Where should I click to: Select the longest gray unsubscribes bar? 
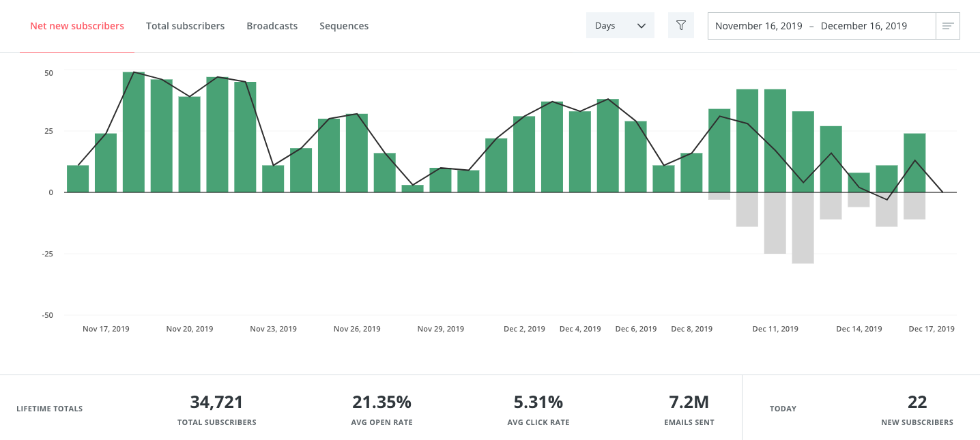(803, 228)
